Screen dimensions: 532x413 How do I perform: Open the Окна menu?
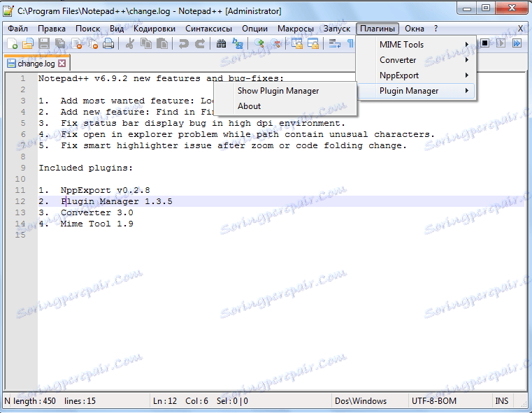415,29
